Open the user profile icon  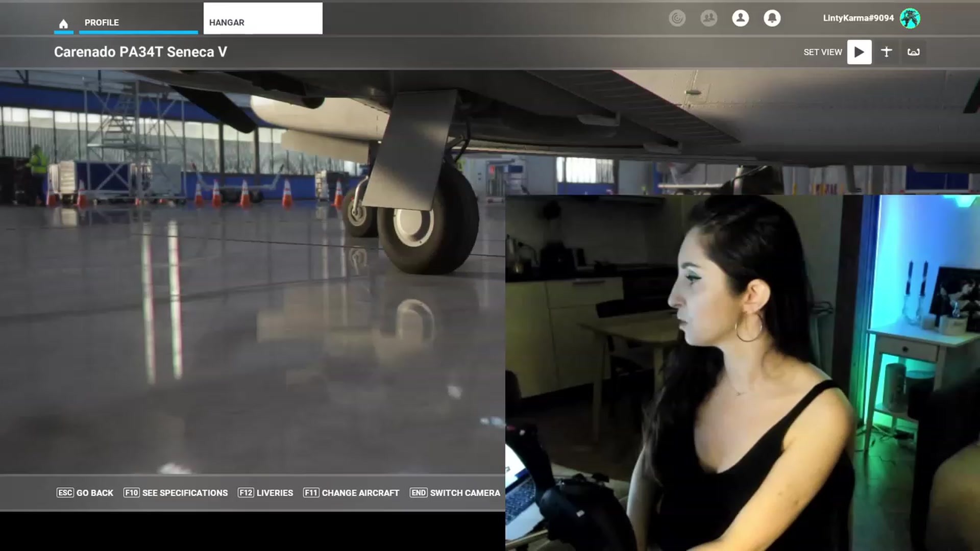(x=741, y=18)
